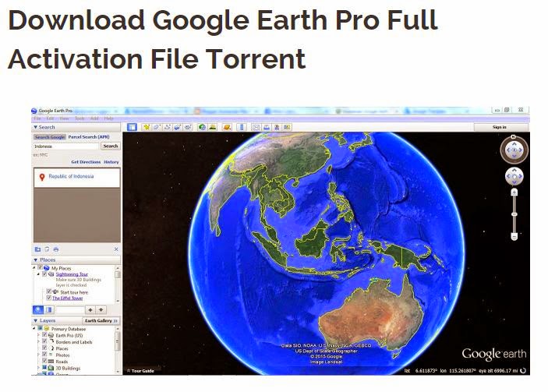The height and width of the screenshot is (392, 548).
Task: Show historical imagery clock icon
Action: click(202, 127)
